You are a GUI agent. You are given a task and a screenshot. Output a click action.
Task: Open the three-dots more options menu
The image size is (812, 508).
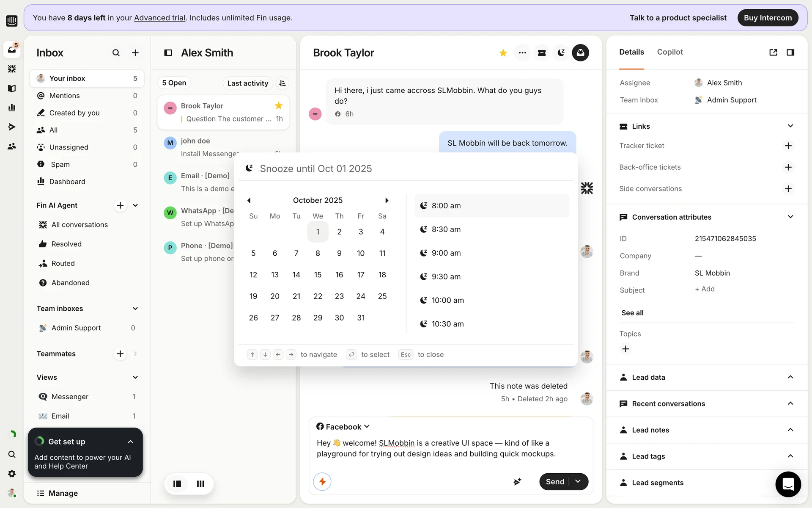pyautogui.click(x=522, y=53)
